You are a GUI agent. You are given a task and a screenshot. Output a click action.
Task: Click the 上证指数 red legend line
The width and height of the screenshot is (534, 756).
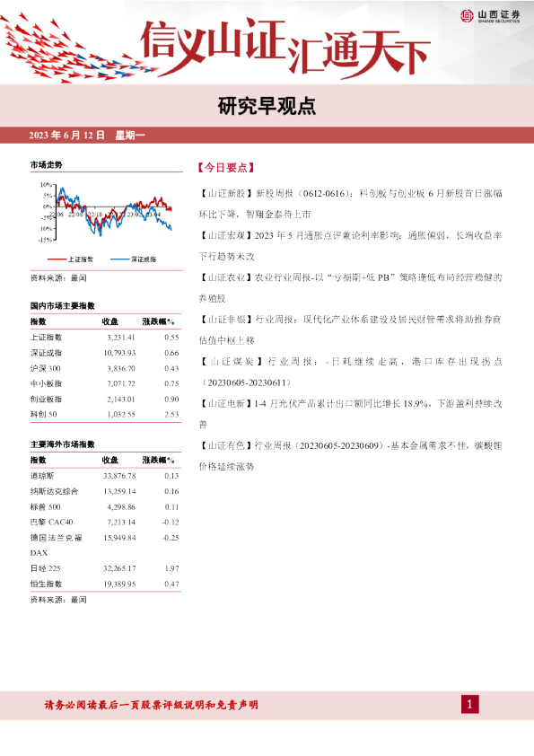57,259
